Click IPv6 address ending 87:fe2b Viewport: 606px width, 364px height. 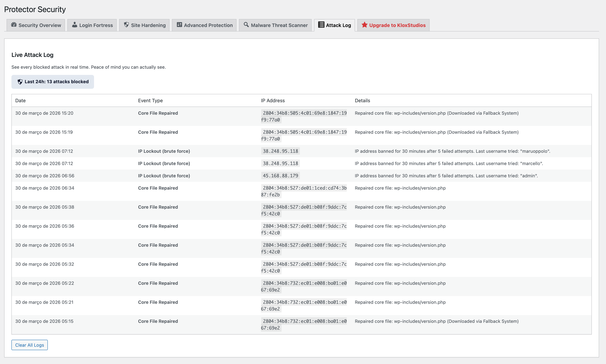point(304,191)
